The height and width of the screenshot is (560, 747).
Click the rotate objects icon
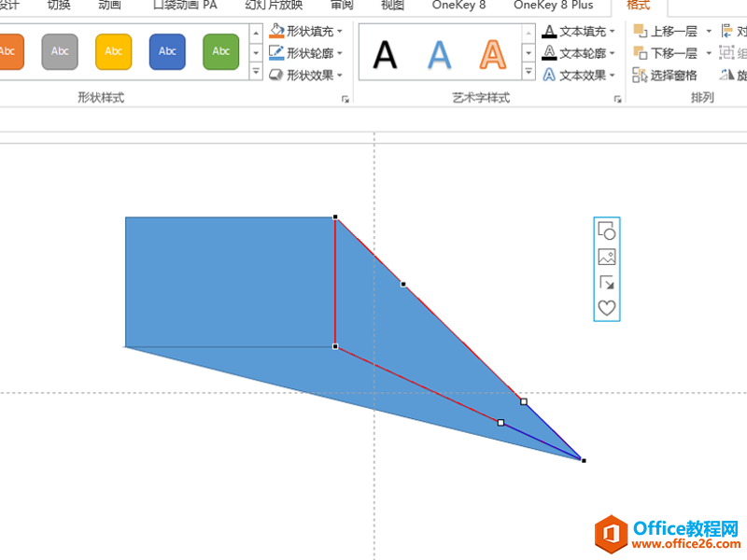[x=727, y=75]
